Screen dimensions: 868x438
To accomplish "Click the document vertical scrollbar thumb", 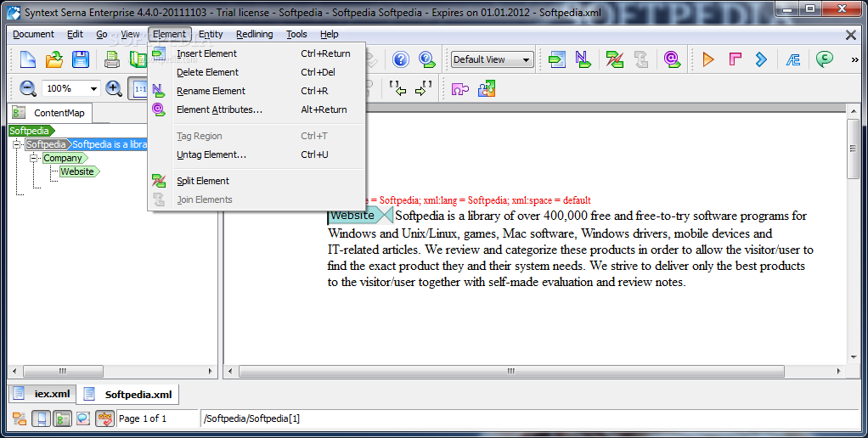I will pyautogui.click(x=853, y=149).
